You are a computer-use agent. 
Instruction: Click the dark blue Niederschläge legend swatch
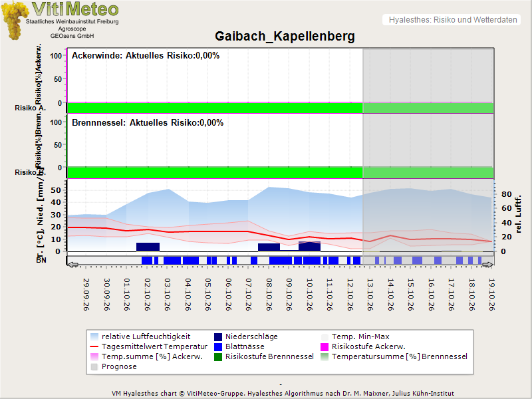pos(218,336)
